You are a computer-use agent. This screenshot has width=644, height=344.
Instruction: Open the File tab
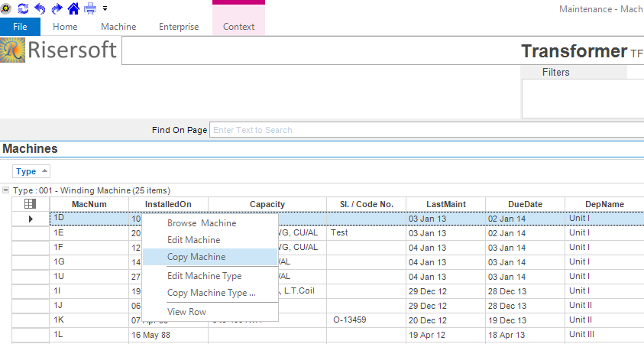pos(21,27)
